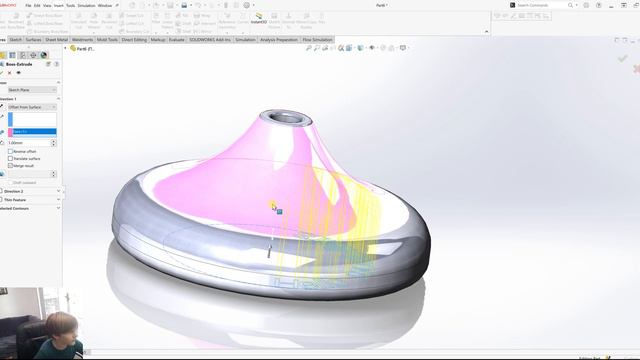640x360 pixels.
Task: Click View Settings monitor icon
Action: coord(403,48)
